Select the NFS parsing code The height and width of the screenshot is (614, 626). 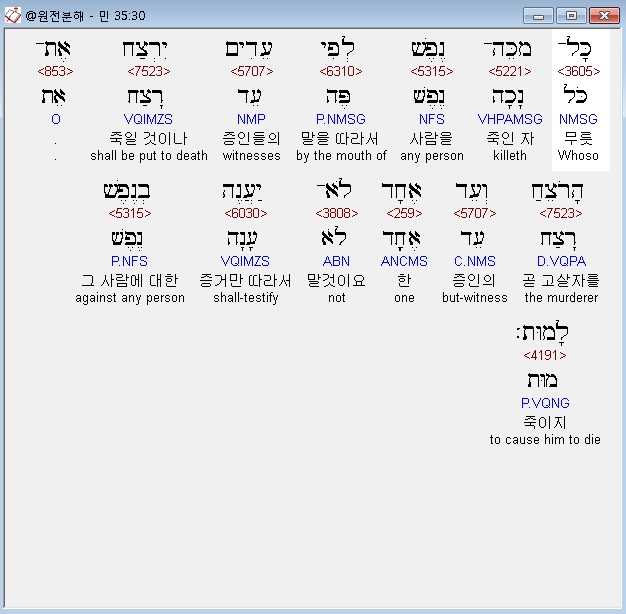tap(432, 119)
